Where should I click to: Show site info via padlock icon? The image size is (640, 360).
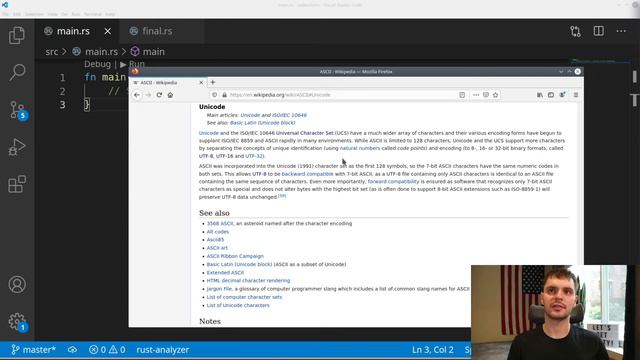224,95
